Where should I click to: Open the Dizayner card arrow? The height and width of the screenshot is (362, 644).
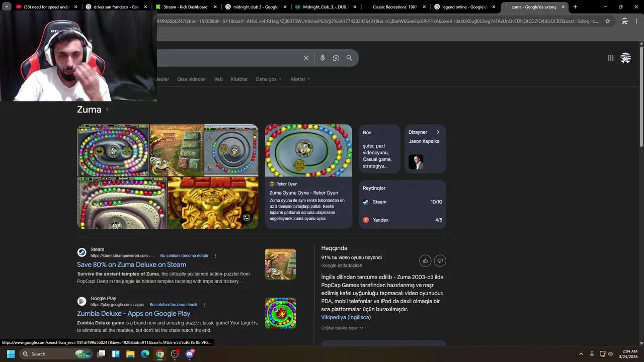(438, 132)
